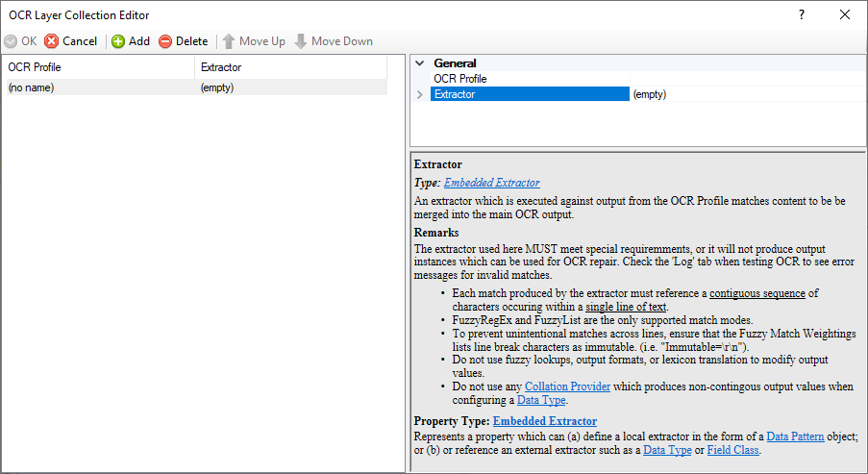Click the bold Extractor help heading
This screenshot has width=868, height=474.
click(x=437, y=164)
